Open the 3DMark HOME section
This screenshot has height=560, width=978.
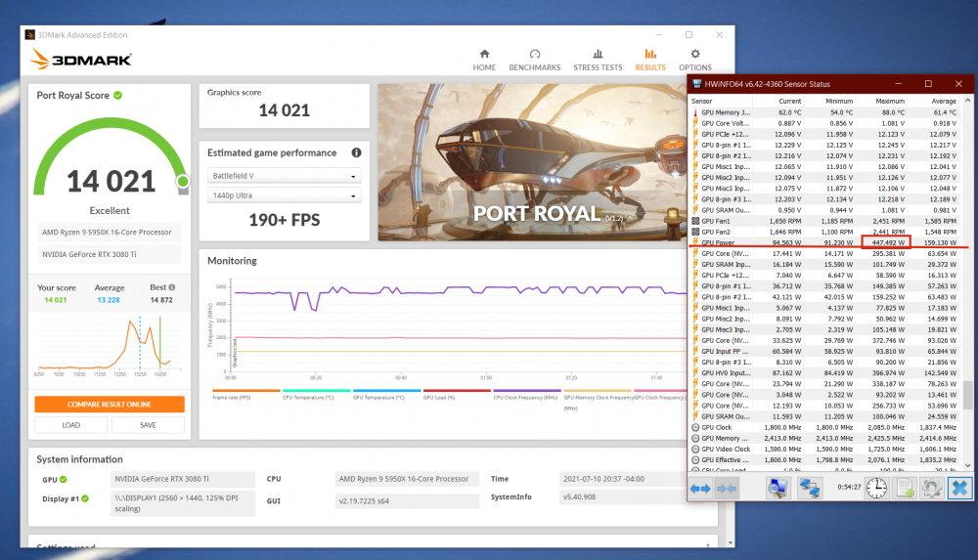[484, 60]
